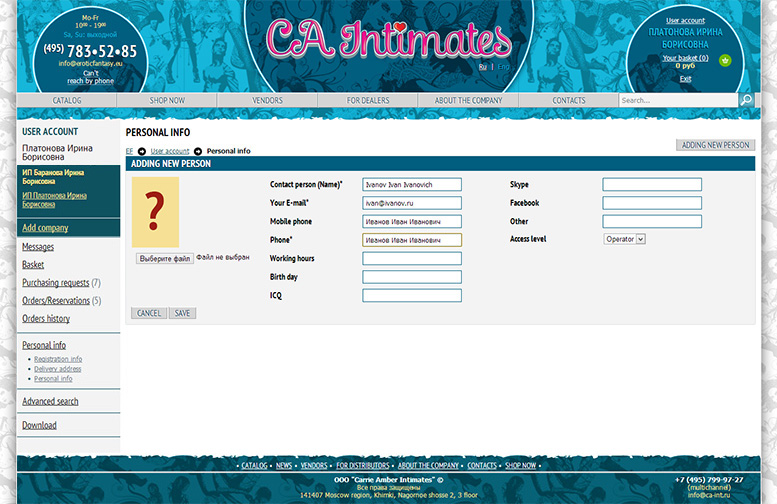Click footer CATALOG link
The height and width of the screenshot is (504, 777).
click(254, 465)
